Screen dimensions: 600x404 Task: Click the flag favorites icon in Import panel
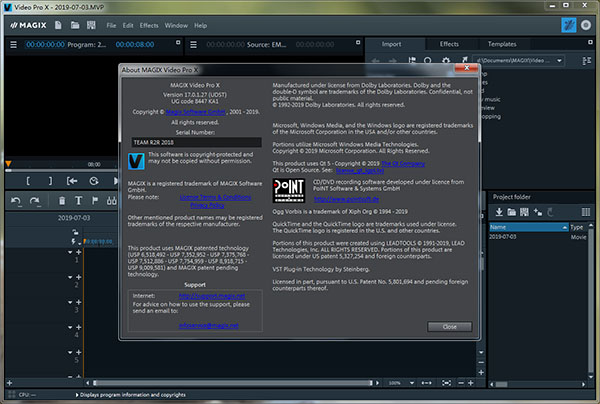point(412,60)
